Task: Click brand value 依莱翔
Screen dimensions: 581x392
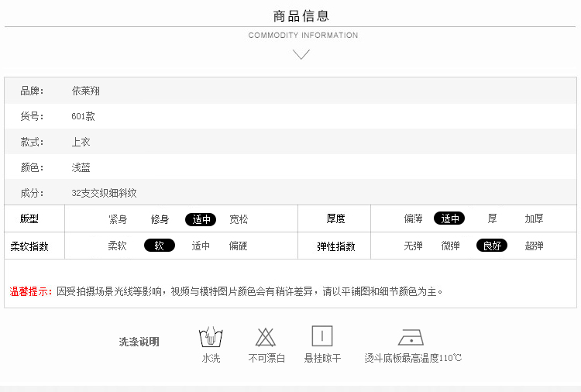Action: pyautogui.click(x=85, y=91)
